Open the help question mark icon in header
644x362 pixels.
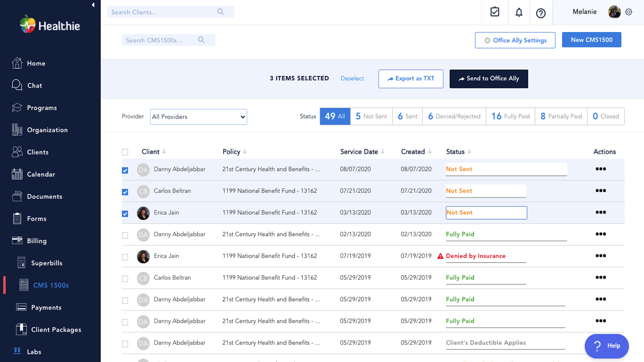(541, 13)
